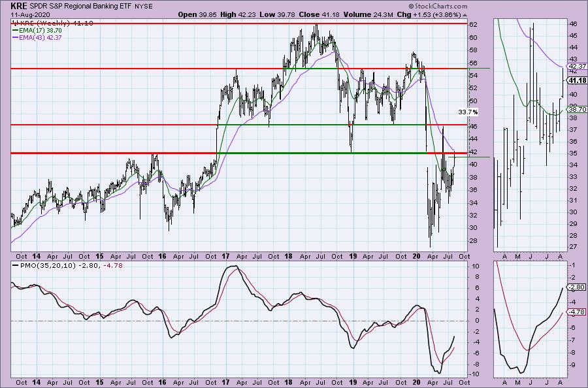Click the 10 label on the PMO axis
Screen dimensions: 588x388
475,267
